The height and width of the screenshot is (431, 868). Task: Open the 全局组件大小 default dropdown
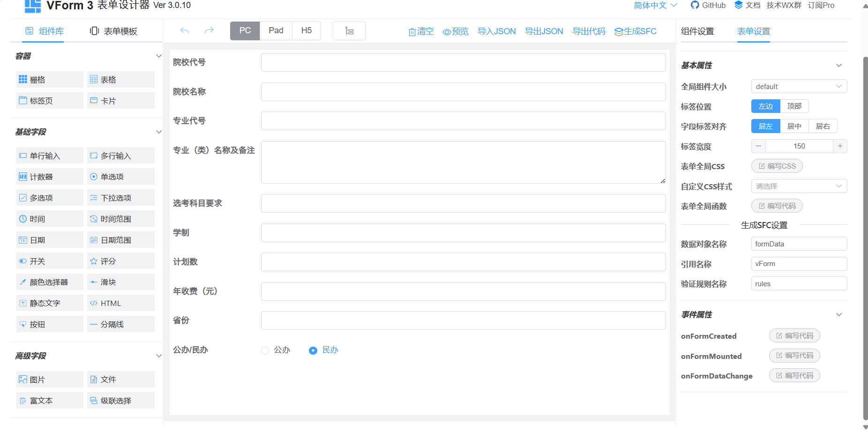799,87
